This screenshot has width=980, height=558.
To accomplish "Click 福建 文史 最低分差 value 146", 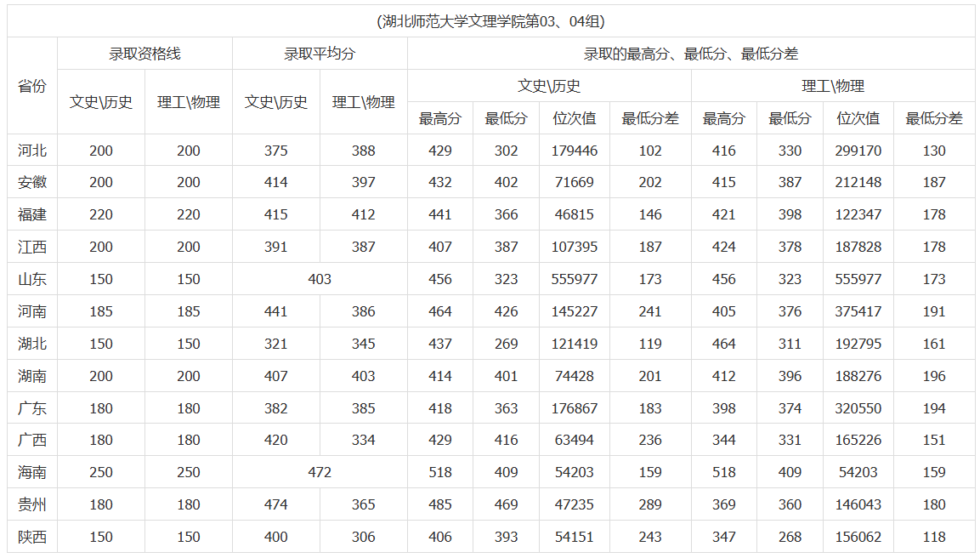I will (x=650, y=215).
